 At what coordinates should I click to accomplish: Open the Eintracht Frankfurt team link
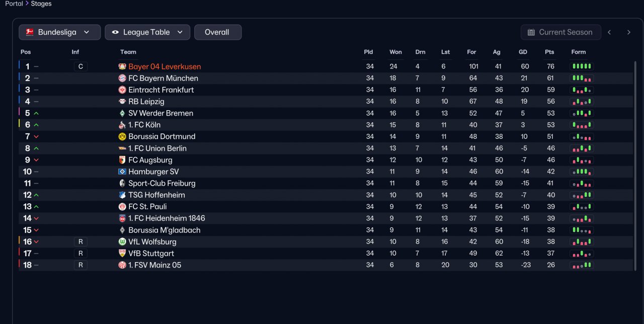coord(161,90)
